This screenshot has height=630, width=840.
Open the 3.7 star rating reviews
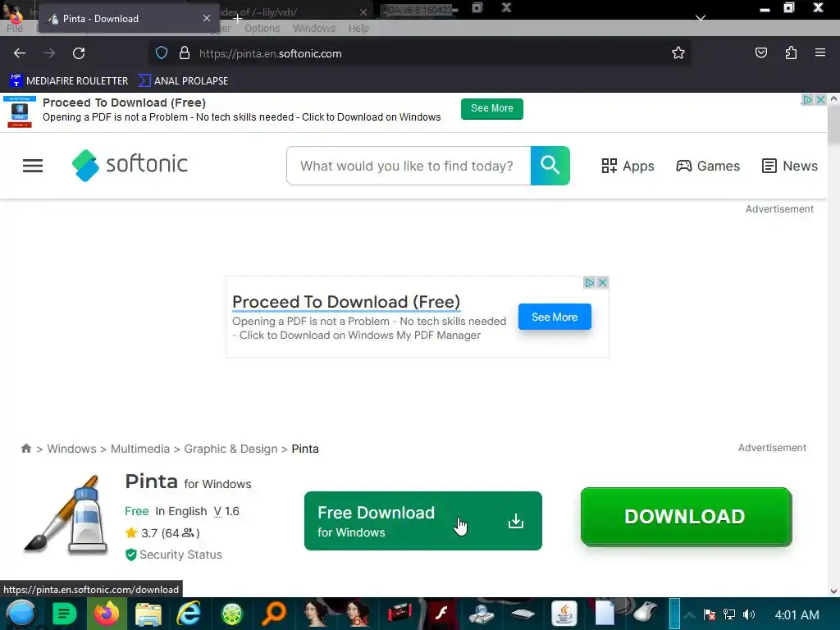click(162, 533)
